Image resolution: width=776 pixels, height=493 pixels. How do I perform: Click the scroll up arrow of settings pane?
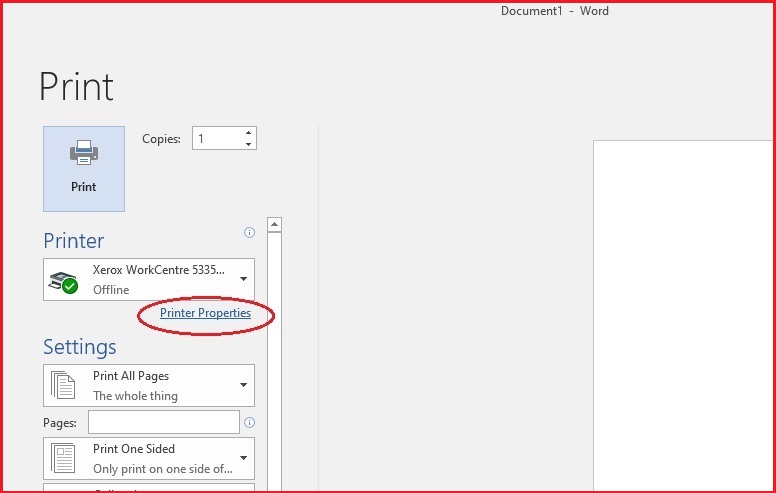tap(274, 224)
